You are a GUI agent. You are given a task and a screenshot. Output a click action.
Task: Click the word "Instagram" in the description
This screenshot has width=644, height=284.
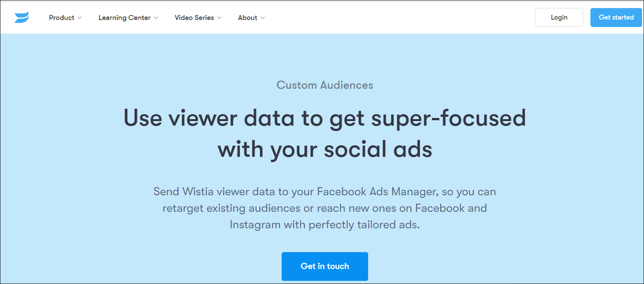pyautogui.click(x=255, y=225)
